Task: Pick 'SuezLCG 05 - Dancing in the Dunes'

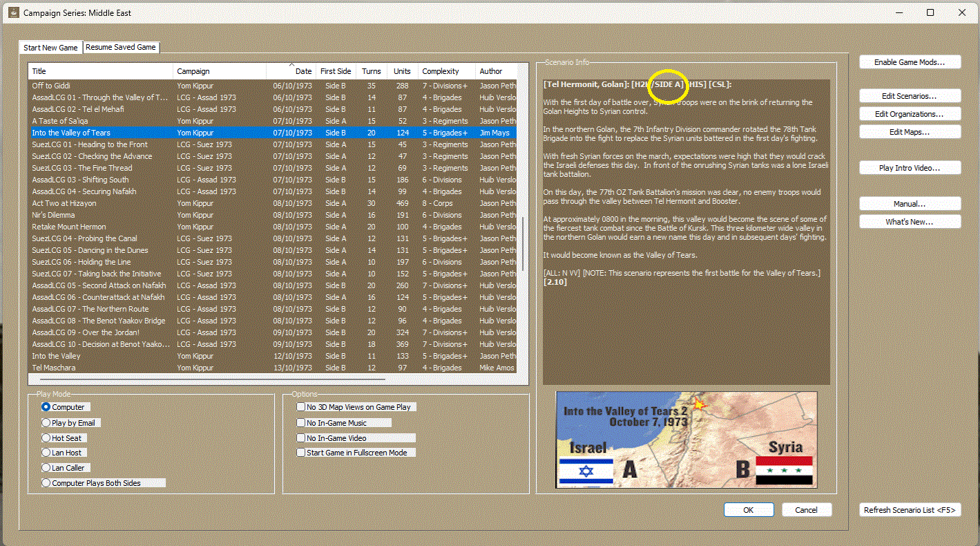Action: pyautogui.click(x=273, y=250)
